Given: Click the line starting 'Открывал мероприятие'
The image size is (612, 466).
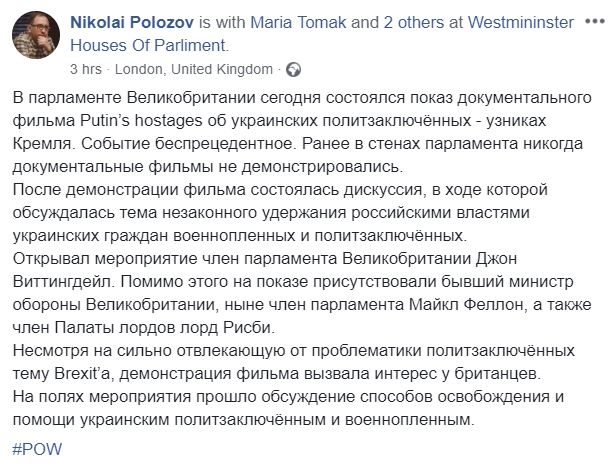Looking at the screenshot, I should (265, 259).
